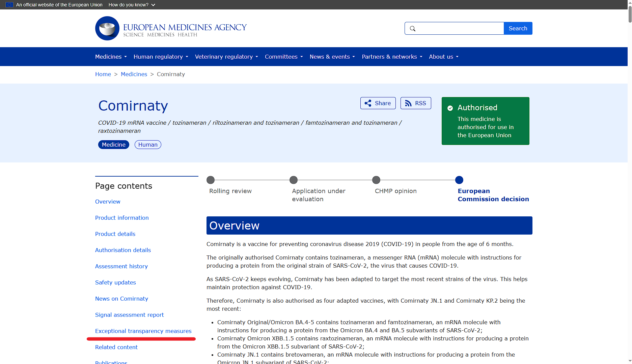Click 'An official website of the European Union' text
Viewport: 632px width, 364px height.
[59, 5]
